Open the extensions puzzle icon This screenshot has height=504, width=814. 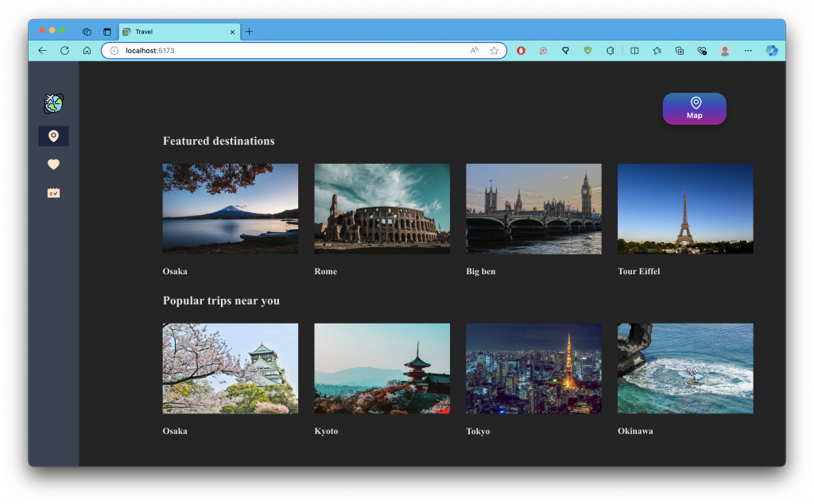(x=610, y=50)
